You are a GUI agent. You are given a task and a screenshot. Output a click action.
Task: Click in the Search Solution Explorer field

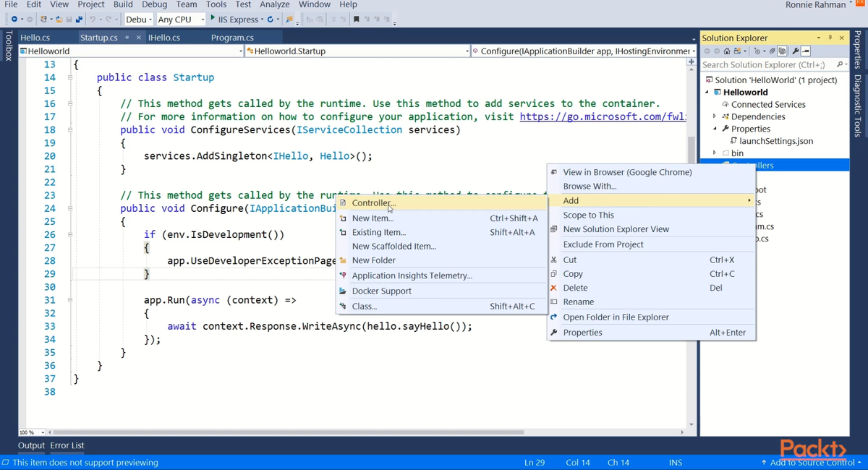pyautogui.click(x=767, y=64)
